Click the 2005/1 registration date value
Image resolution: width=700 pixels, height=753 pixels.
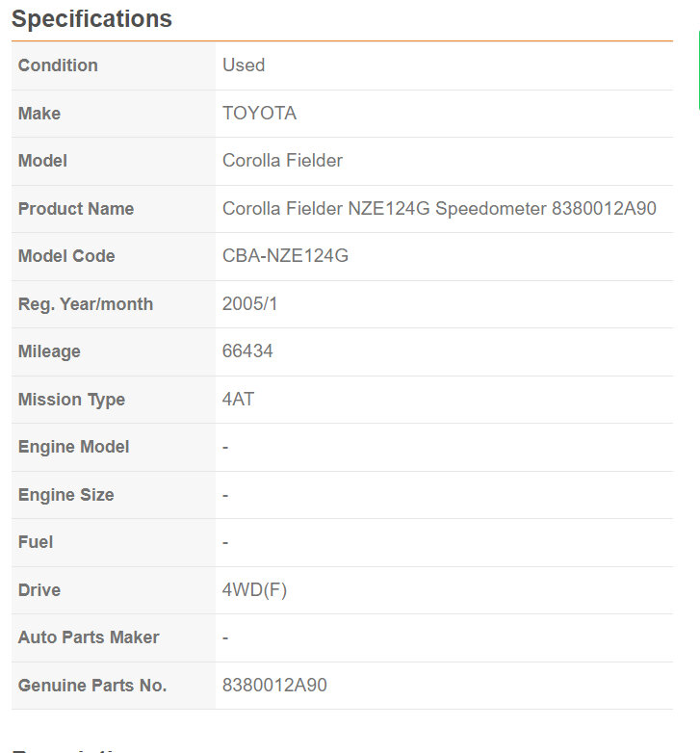tap(250, 304)
